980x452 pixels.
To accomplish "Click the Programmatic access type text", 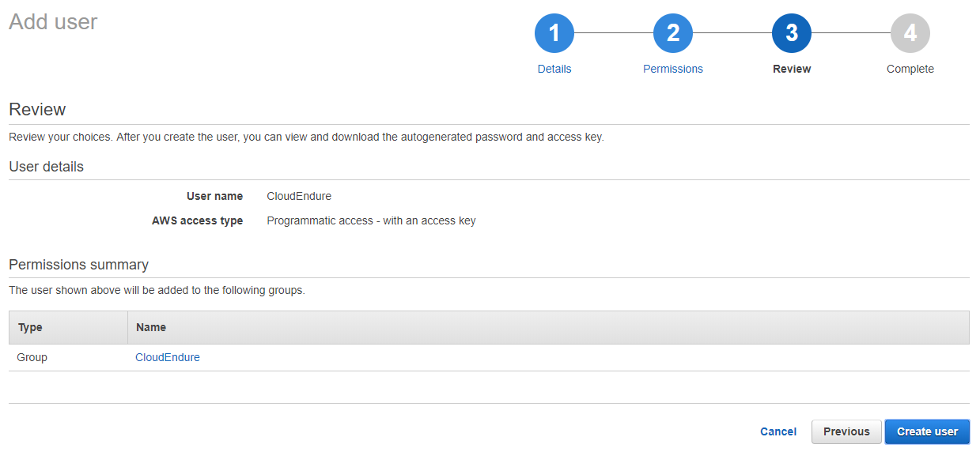I will [x=371, y=220].
